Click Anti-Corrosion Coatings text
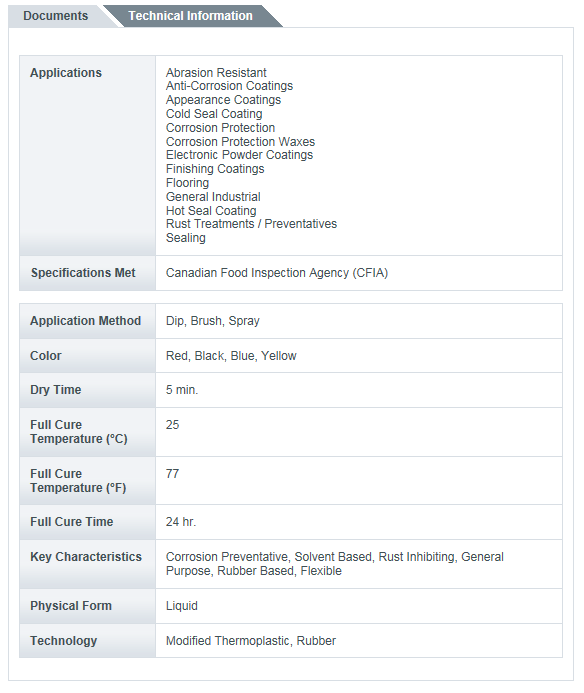 229,86
